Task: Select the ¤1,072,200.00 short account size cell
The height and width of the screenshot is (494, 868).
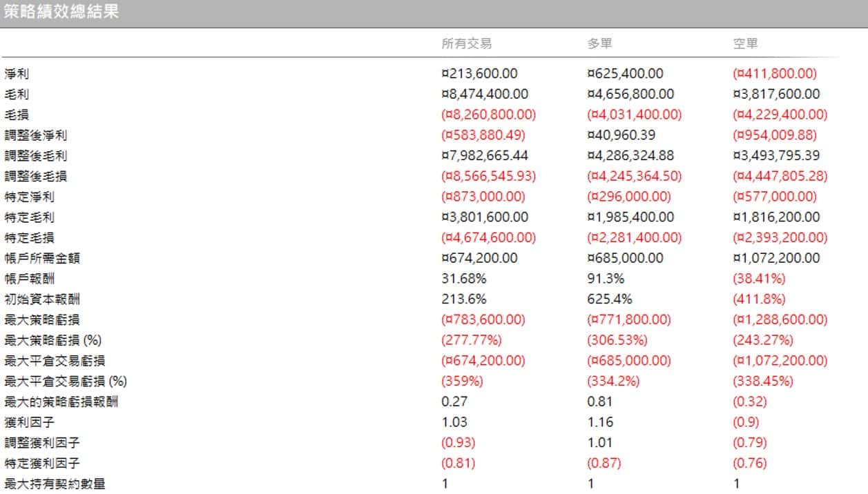Action: point(776,259)
